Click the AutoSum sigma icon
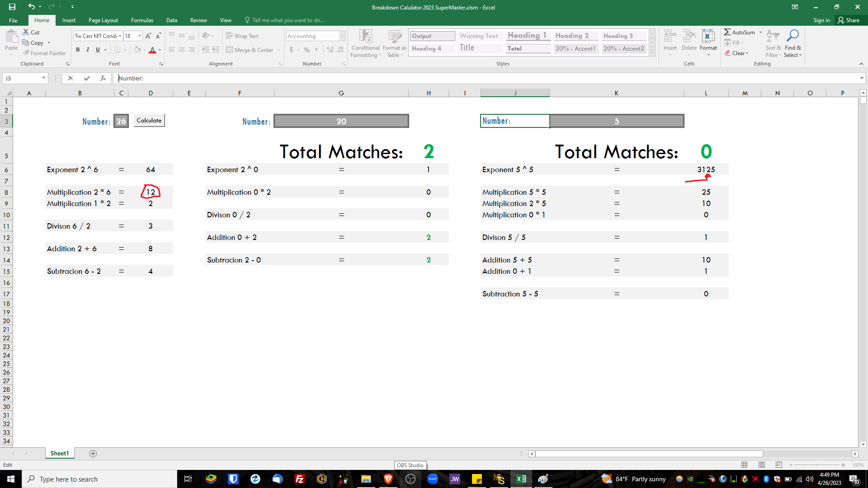 (727, 32)
